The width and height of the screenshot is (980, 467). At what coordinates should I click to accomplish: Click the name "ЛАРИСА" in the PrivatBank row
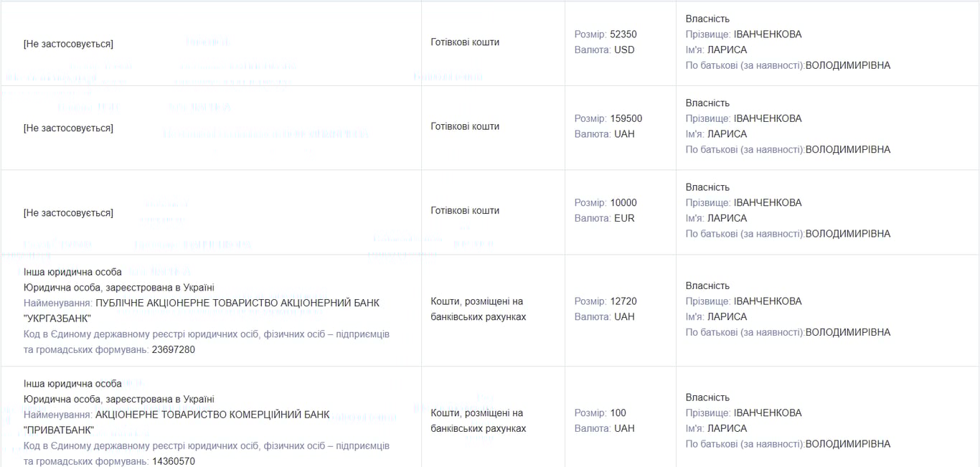[727, 428]
